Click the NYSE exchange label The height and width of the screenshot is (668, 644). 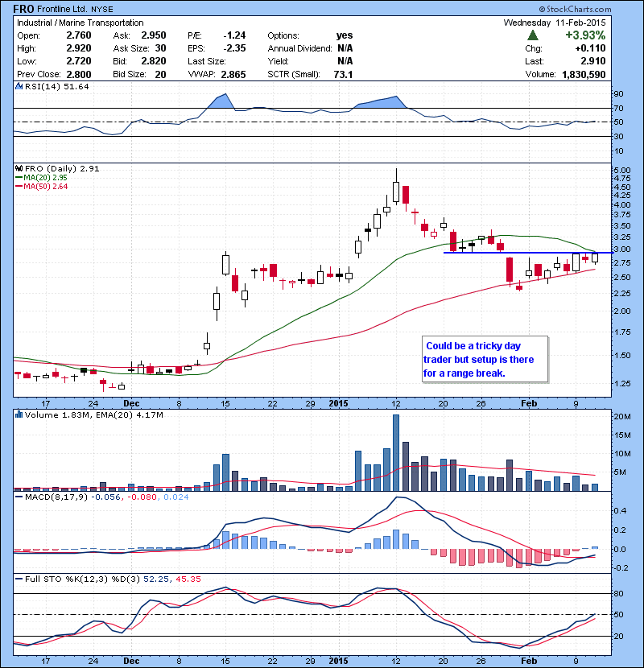[102, 10]
